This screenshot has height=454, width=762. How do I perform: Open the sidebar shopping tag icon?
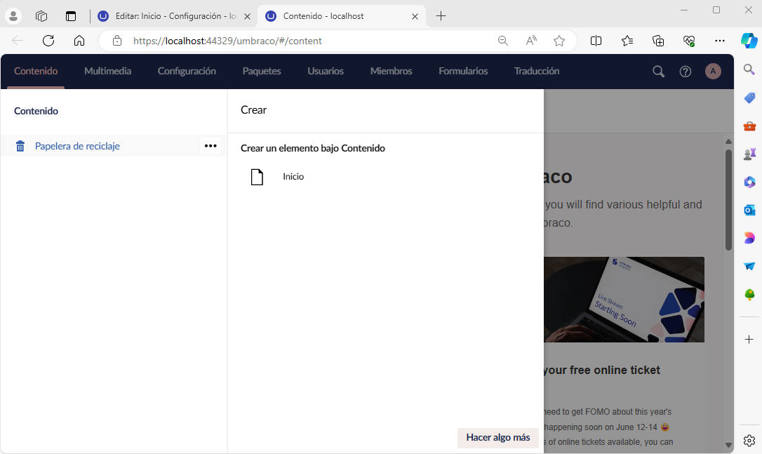click(x=749, y=98)
